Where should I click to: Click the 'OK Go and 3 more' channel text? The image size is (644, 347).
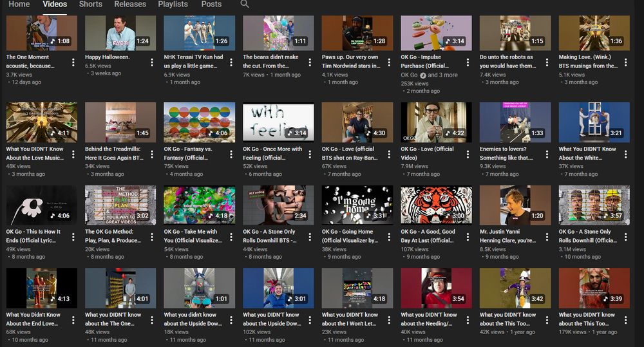pyautogui.click(x=429, y=75)
